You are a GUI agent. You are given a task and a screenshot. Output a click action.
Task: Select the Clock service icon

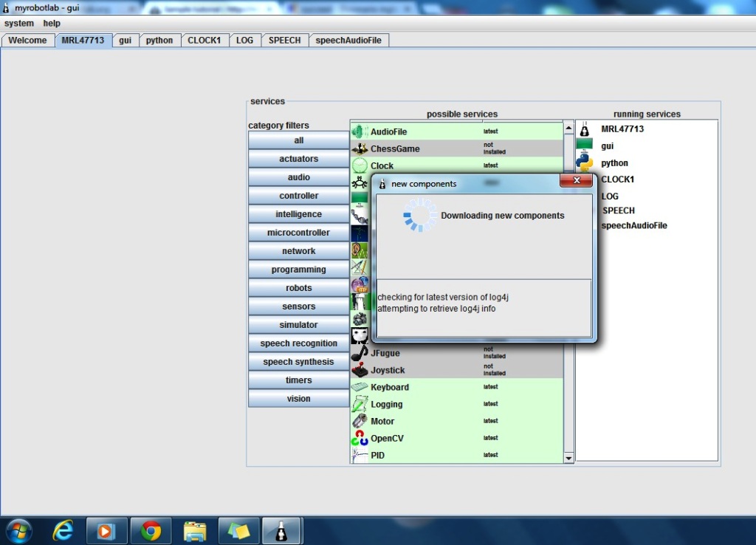360,165
